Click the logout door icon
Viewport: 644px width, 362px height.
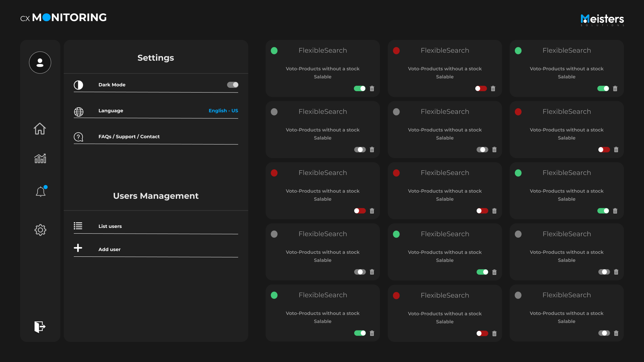tap(40, 327)
